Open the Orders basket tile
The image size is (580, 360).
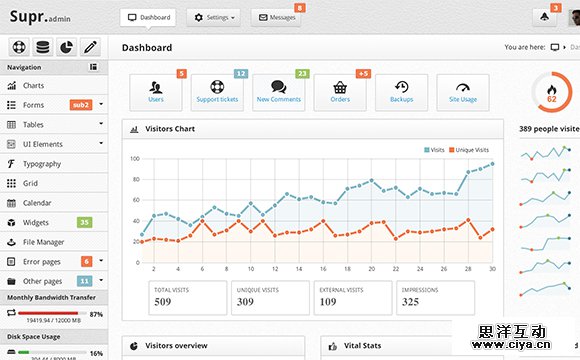[340, 92]
